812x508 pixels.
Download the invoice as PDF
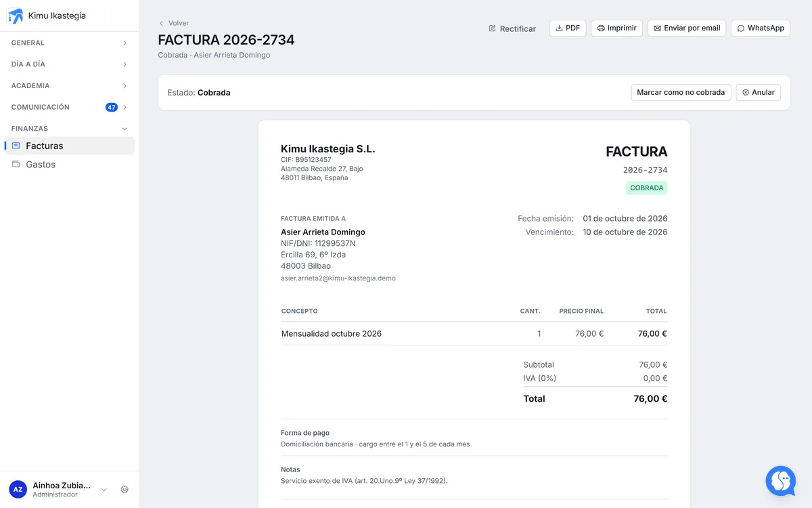coord(568,28)
